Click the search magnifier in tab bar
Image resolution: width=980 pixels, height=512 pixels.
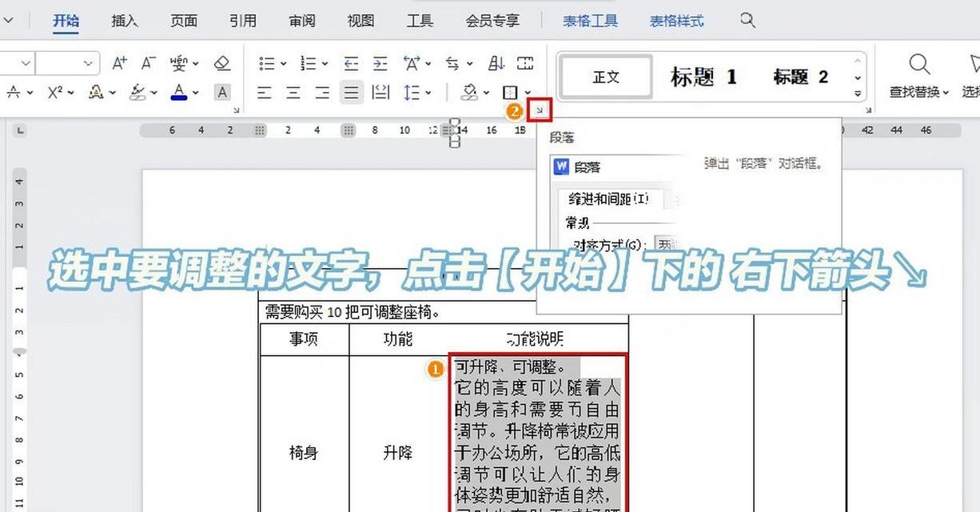click(x=747, y=20)
